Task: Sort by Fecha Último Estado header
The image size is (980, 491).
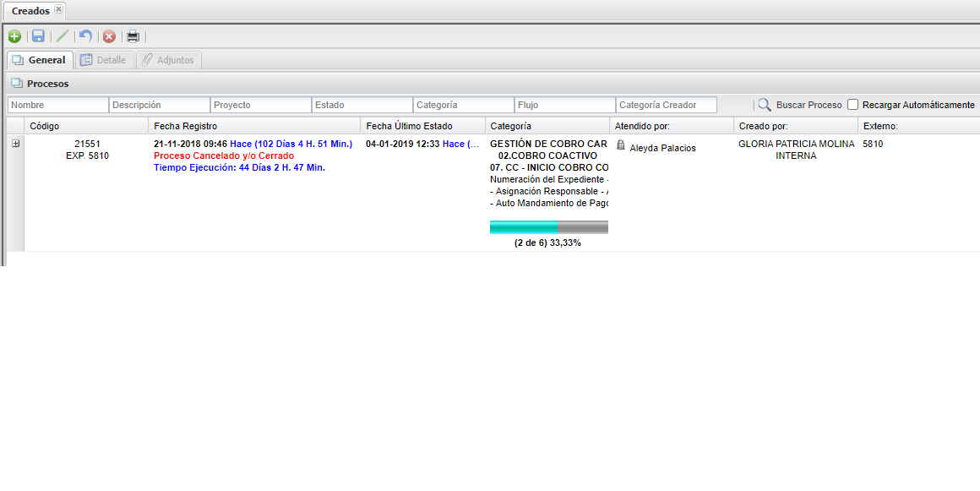Action: (x=422, y=127)
